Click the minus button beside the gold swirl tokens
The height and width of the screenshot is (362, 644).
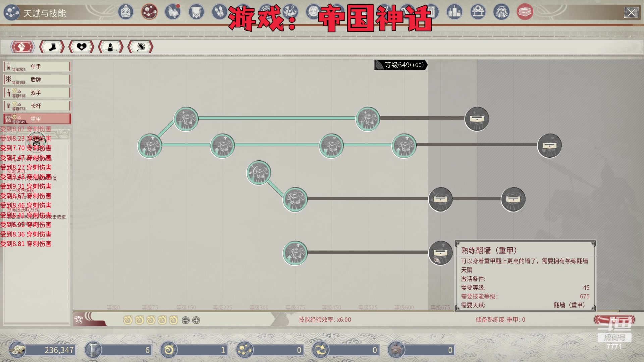(x=185, y=320)
